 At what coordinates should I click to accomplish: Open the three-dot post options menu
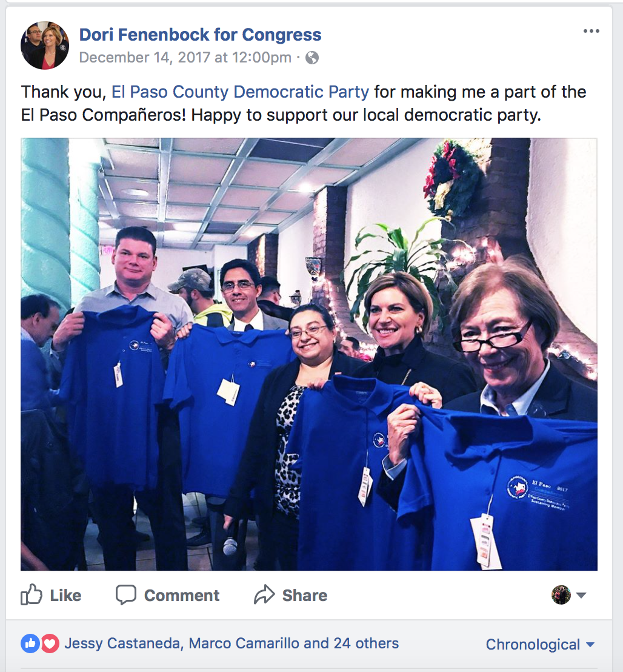coord(591,31)
